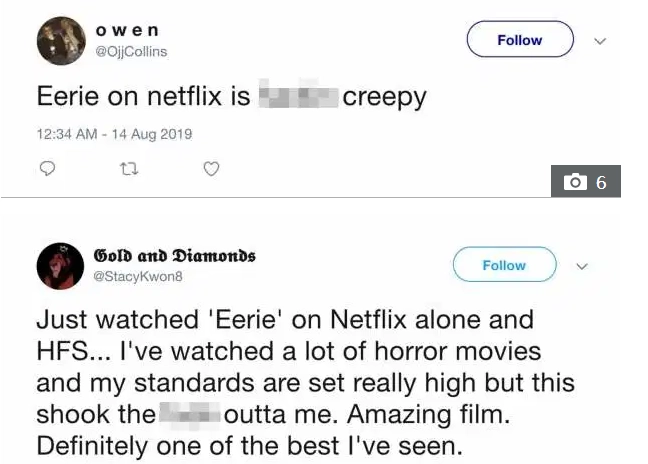Click the 'Gold and Diamonds' display name
648x464 pixels.
(174, 256)
